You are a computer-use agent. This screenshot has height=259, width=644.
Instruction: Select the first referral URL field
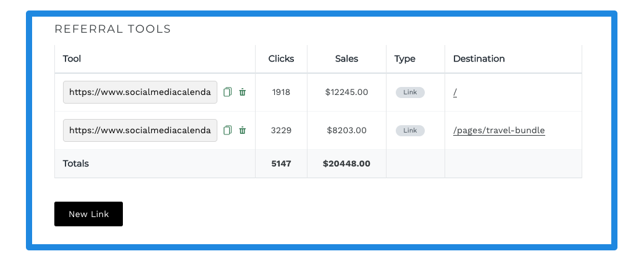coord(140,92)
